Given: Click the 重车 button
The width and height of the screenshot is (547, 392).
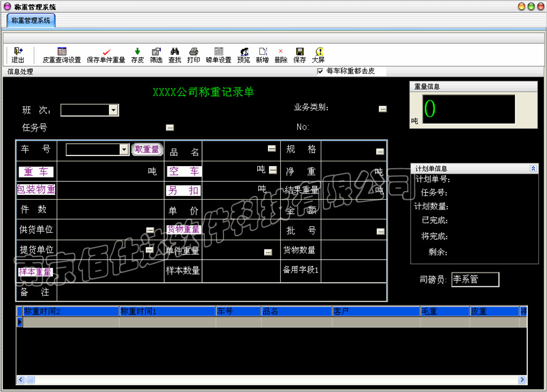Looking at the screenshot, I should pos(36,171).
